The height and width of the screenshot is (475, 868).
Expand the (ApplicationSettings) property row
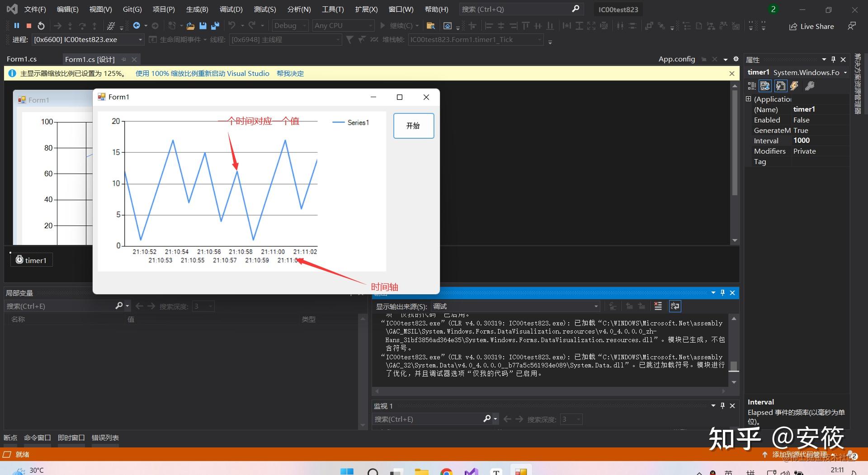point(749,99)
